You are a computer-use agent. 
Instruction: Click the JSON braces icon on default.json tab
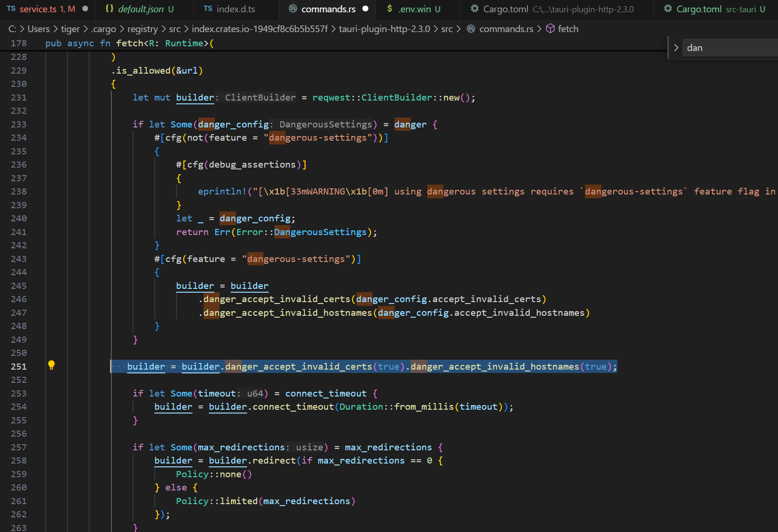pos(110,9)
